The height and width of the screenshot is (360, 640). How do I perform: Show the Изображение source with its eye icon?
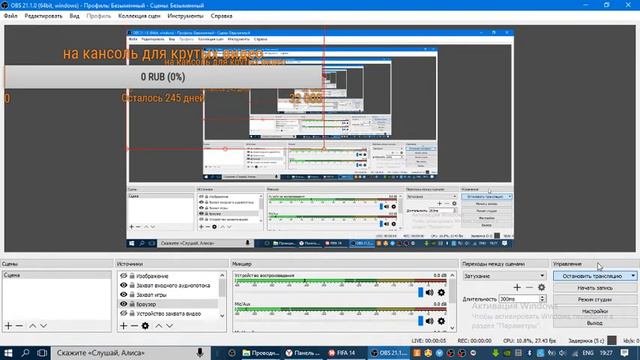124,276
